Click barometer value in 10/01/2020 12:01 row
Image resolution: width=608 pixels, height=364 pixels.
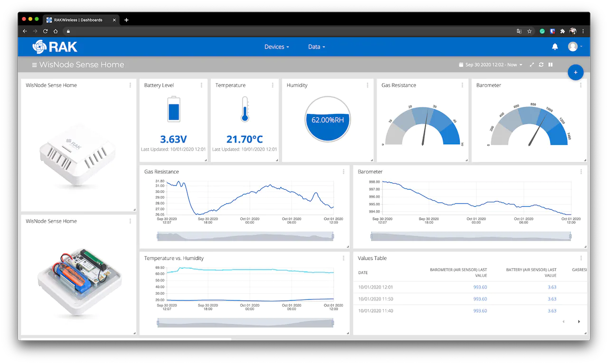click(480, 287)
